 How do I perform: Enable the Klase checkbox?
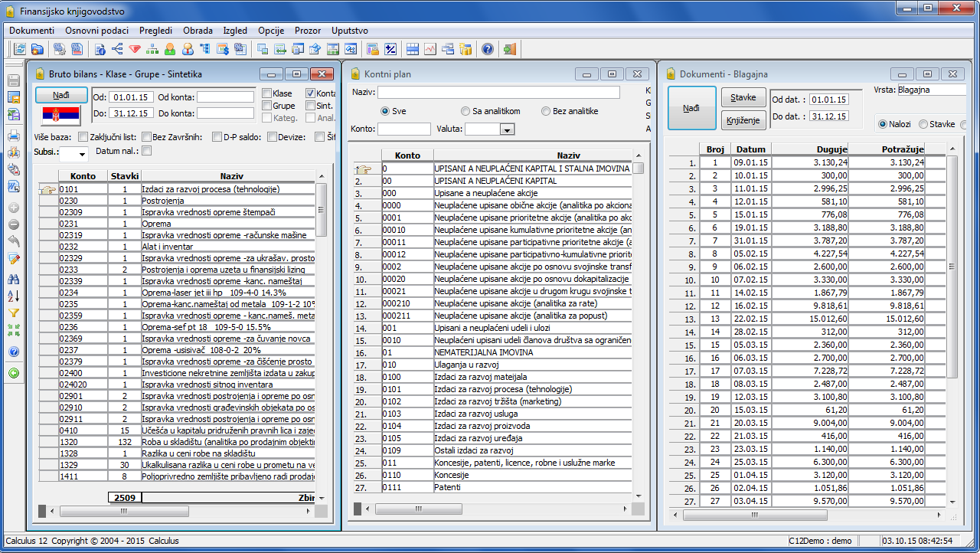coord(266,93)
